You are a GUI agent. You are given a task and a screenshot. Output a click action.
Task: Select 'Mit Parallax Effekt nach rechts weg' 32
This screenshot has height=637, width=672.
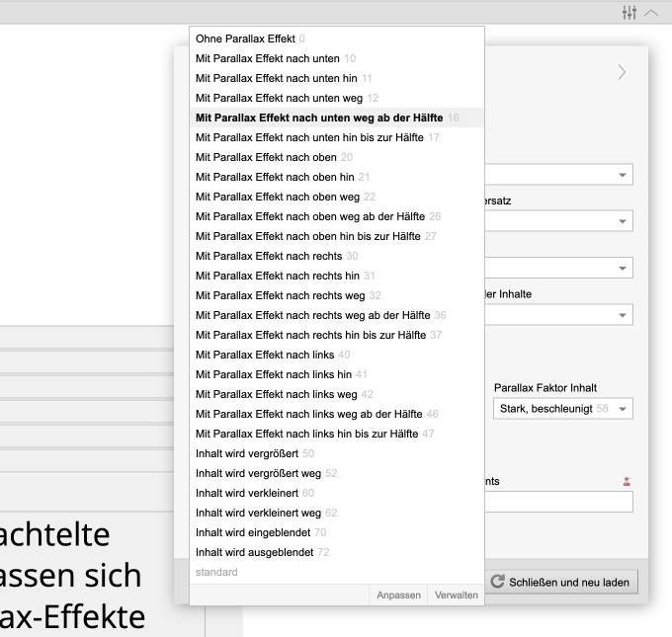pyautogui.click(x=337, y=295)
